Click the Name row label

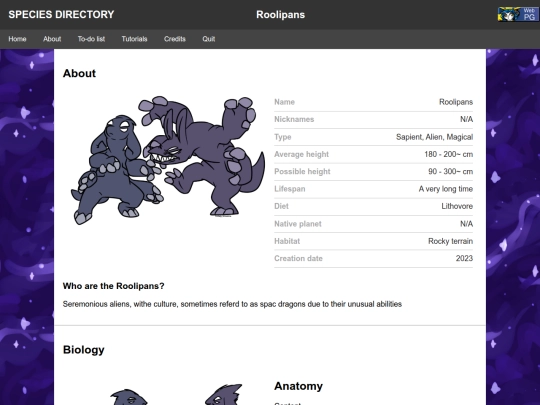point(284,102)
